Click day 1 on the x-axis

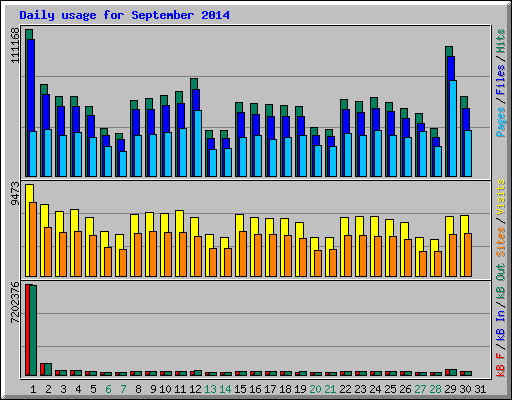pyautogui.click(x=33, y=389)
